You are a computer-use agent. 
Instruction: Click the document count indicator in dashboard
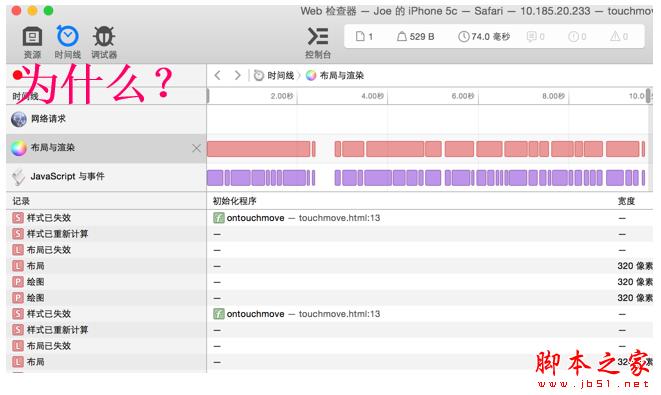pyautogui.click(x=364, y=37)
